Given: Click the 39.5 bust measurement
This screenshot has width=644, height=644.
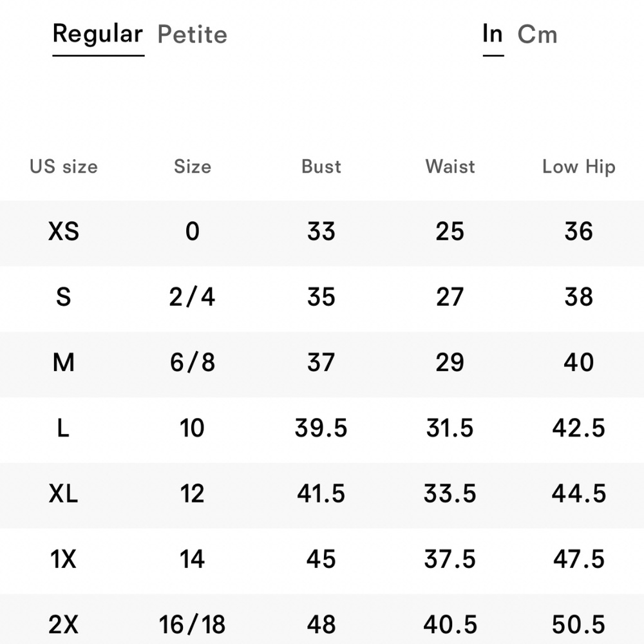Looking at the screenshot, I should [x=321, y=428].
